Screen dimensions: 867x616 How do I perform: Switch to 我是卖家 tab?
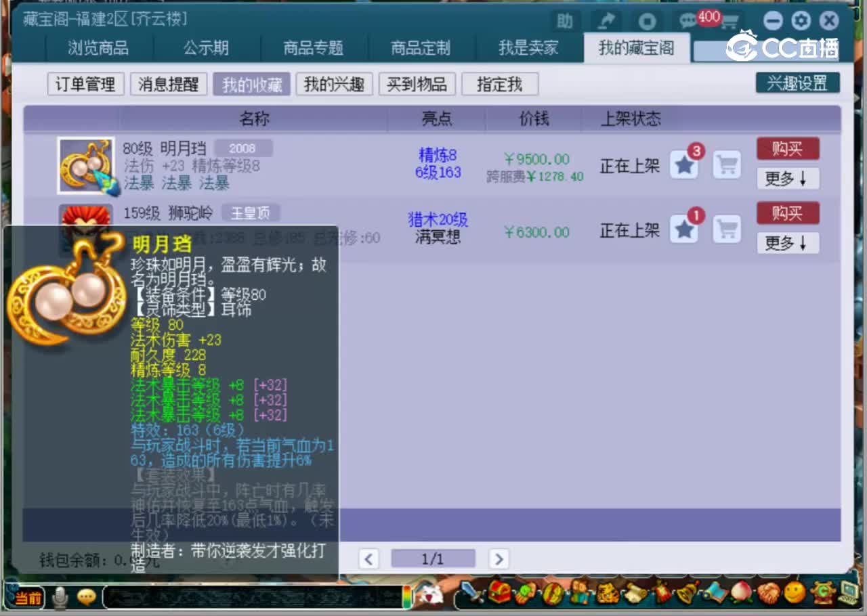pos(528,48)
